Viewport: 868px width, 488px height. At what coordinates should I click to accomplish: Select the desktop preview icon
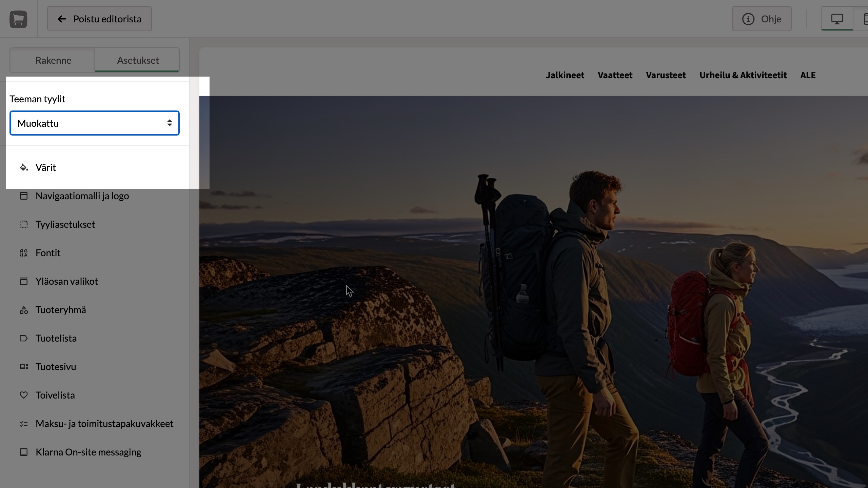[837, 19]
